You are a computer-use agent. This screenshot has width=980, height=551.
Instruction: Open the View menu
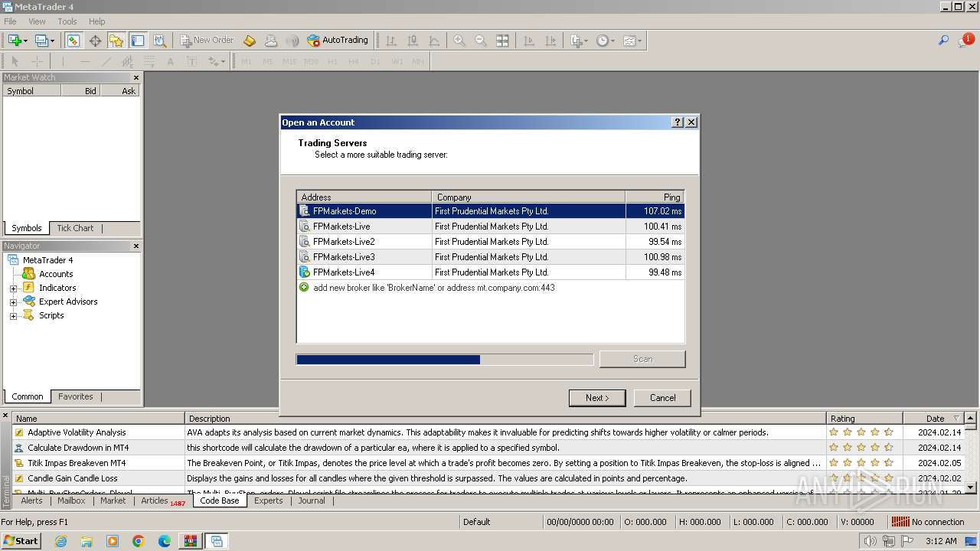click(x=37, y=21)
